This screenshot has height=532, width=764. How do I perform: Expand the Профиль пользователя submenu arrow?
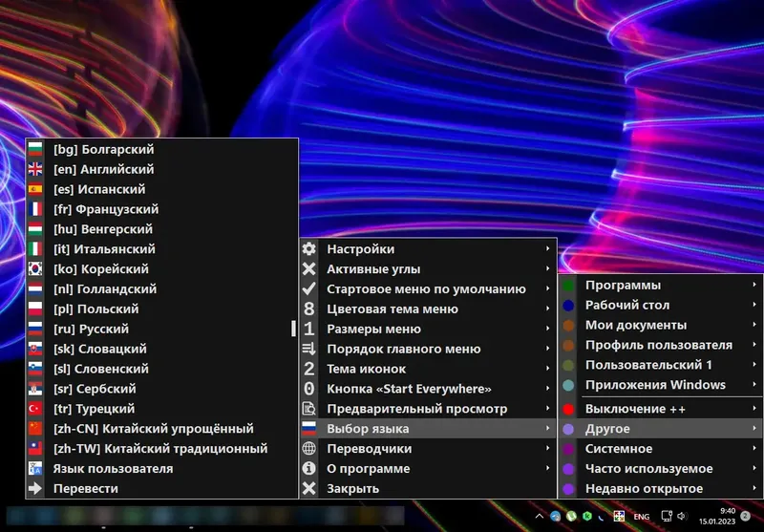pyautogui.click(x=754, y=345)
